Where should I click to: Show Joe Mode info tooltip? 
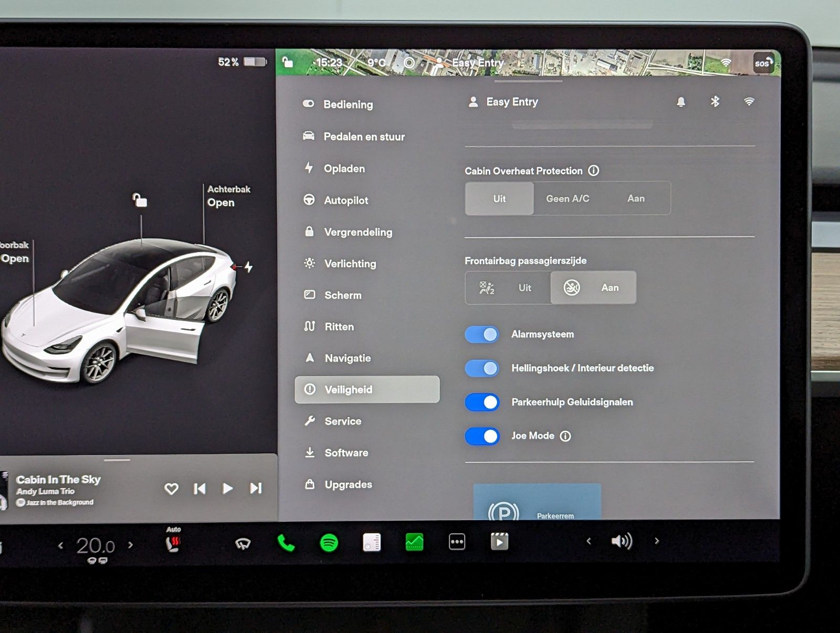pyautogui.click(x=565, y=436)
